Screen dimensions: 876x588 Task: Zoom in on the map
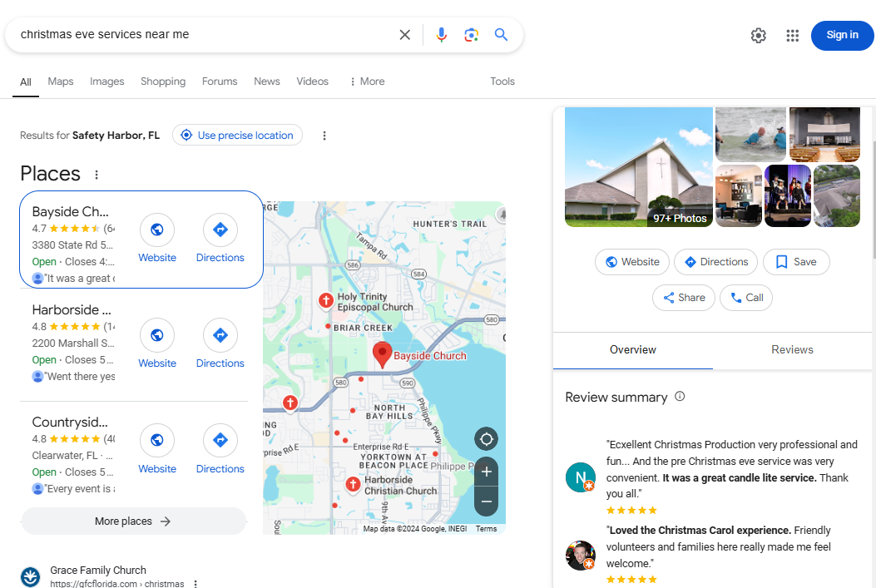point(486,472)
